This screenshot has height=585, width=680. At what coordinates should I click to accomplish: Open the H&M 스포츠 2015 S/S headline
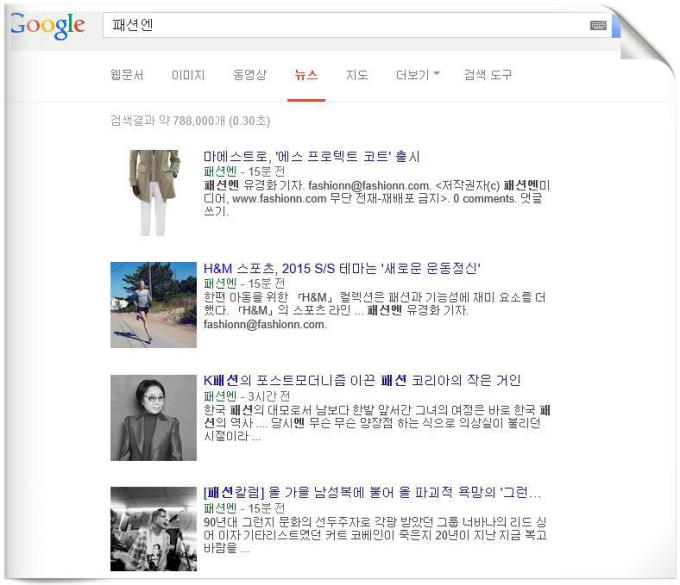(x=342, y=268)
